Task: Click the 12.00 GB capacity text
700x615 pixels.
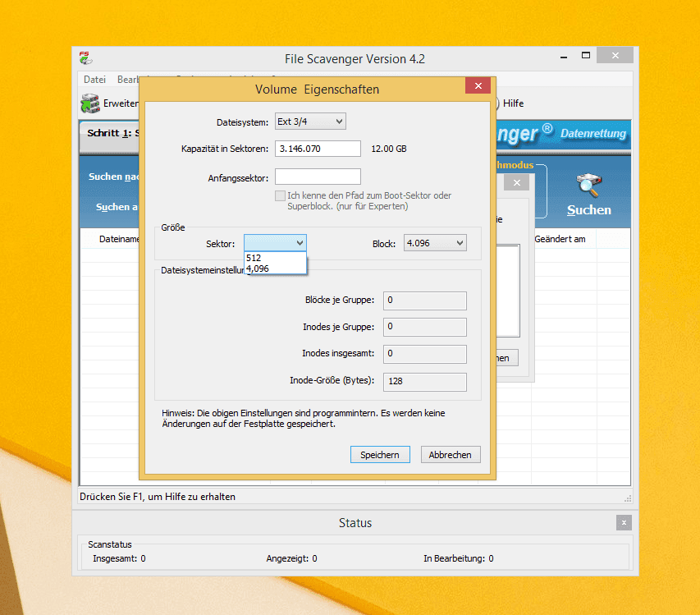Action: (x=389, y=149)
